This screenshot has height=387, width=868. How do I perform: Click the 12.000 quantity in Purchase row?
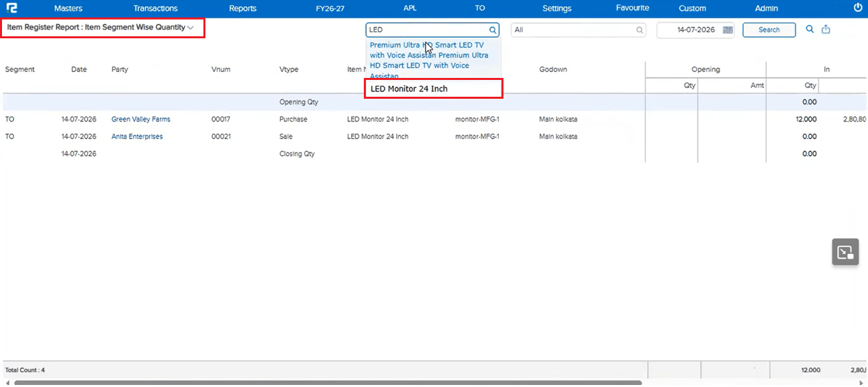[806, 119]
